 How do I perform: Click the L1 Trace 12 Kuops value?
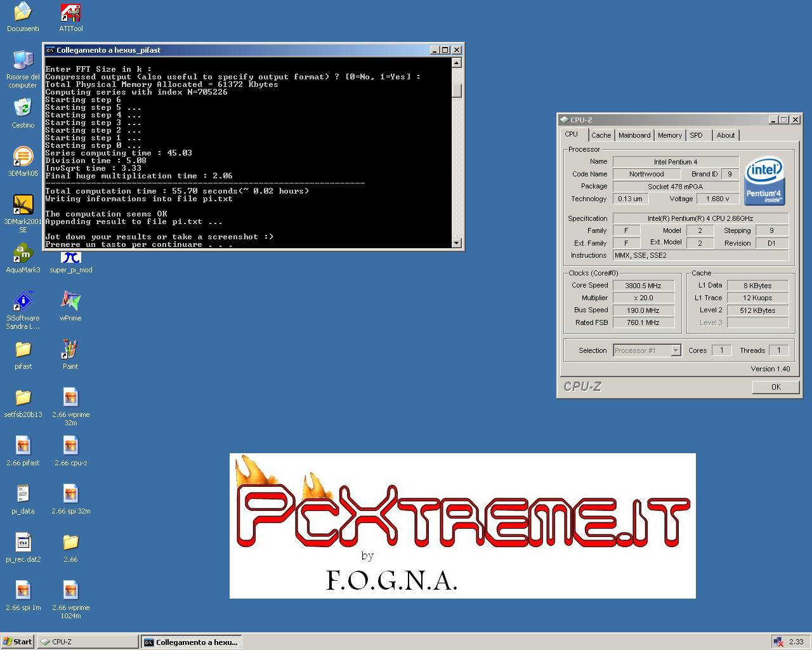tap(757, 298)
